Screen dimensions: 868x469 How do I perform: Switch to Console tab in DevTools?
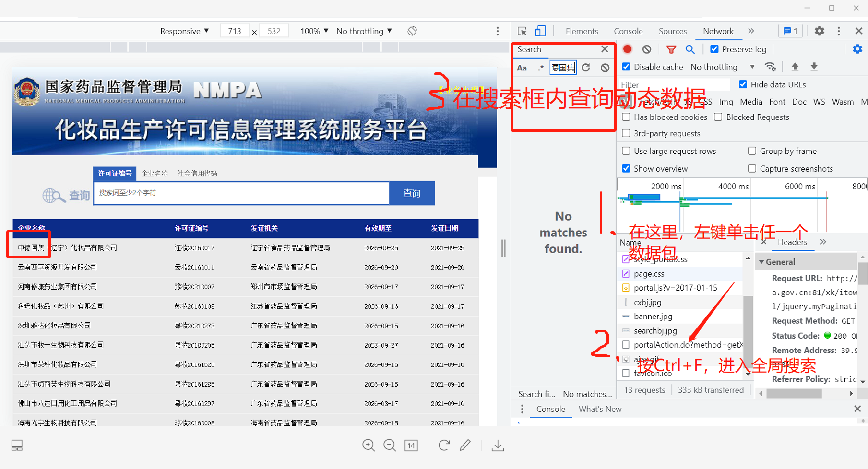point(628,31)
